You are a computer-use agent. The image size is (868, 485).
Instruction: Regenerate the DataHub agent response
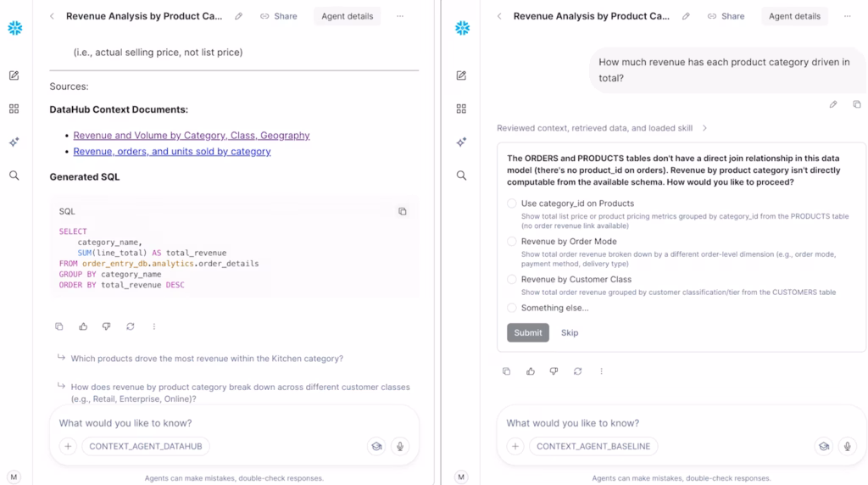(130, 326)
